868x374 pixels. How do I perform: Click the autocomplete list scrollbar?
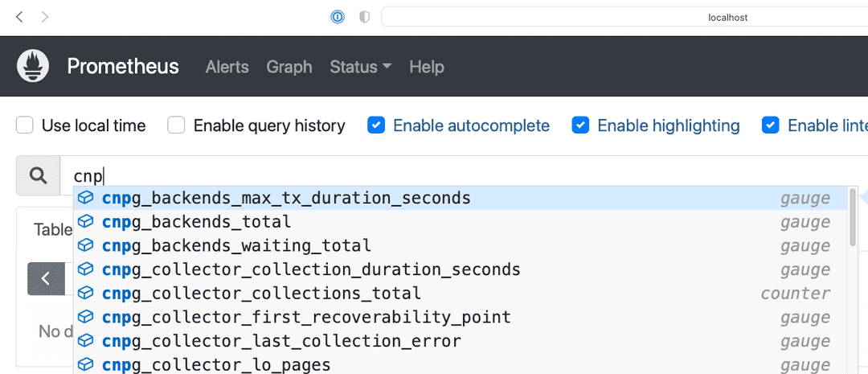[x=852, y=217]
